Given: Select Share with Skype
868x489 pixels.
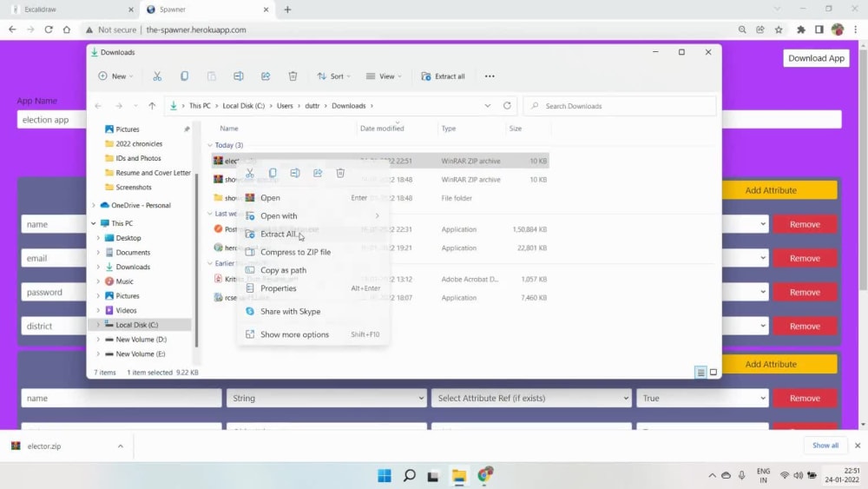Looking at the screenshot, I should point(312,311).
